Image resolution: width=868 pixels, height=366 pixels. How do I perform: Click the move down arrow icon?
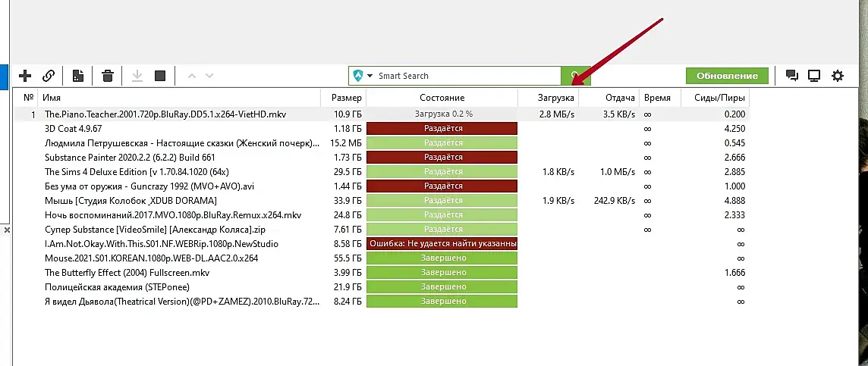209,76
